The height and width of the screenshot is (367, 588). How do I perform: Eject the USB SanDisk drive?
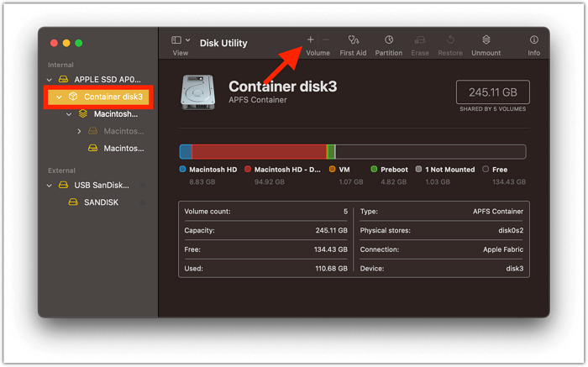point(143,186)
